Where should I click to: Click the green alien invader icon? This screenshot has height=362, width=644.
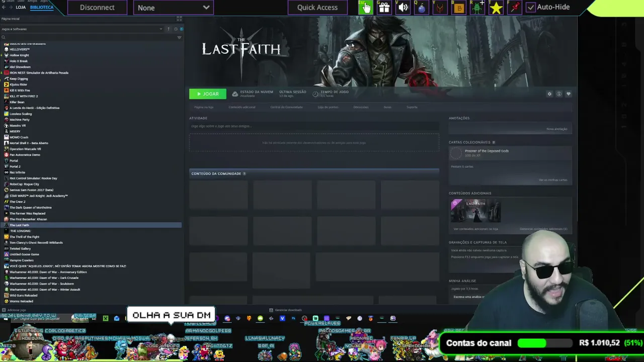coord(477,7)
